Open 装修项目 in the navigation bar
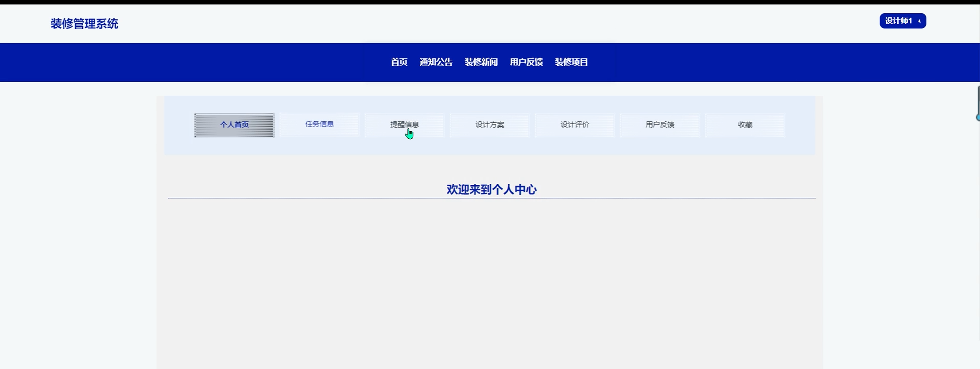This screenshot has width=980, height=369. coord(571,62)
